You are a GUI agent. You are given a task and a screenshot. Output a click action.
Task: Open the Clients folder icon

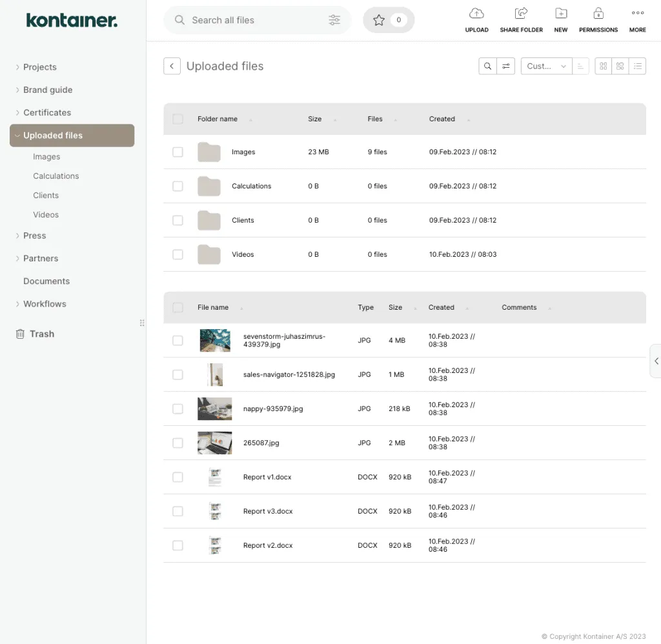point(209,221)
